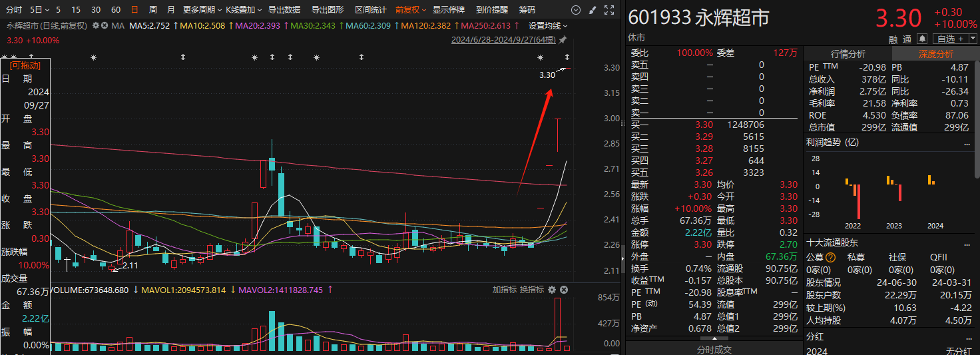Toggle 显示停牌 suspension display

449,10
